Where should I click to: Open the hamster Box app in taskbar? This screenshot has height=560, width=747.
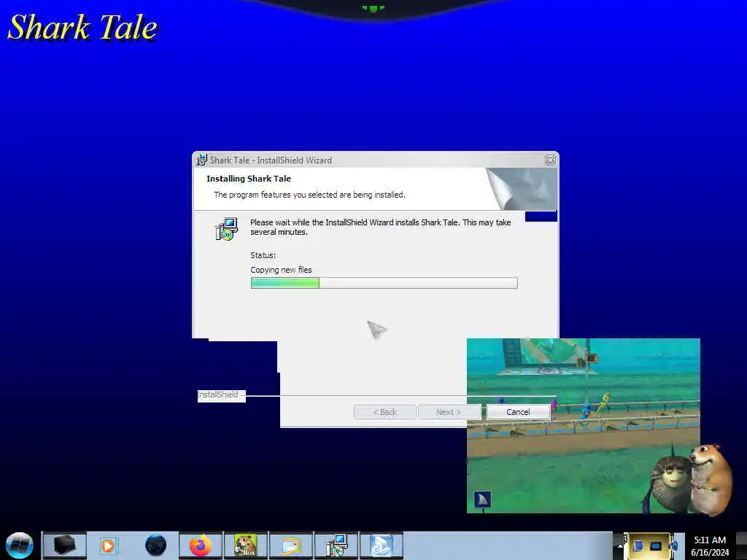[x=246, y=545]
